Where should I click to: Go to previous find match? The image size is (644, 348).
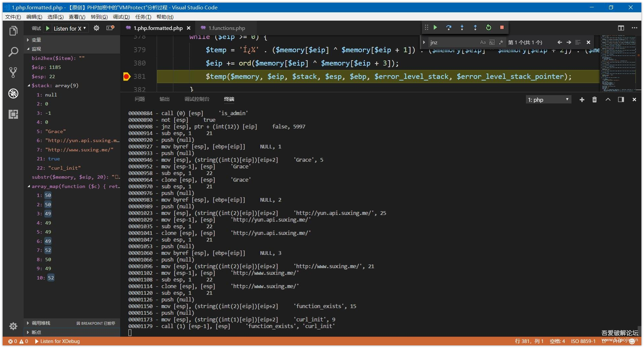[560, 42]
